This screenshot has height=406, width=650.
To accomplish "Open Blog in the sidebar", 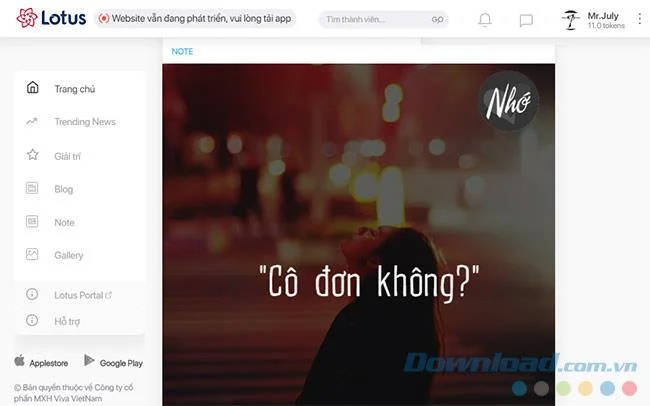I will point(63,189).
